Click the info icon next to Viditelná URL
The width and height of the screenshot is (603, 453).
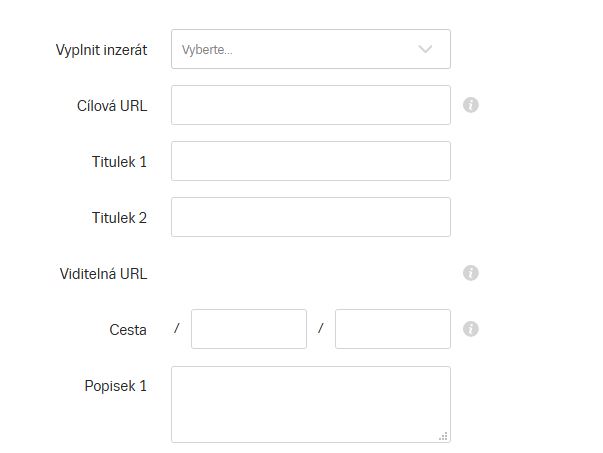click(x=470, y=273)
